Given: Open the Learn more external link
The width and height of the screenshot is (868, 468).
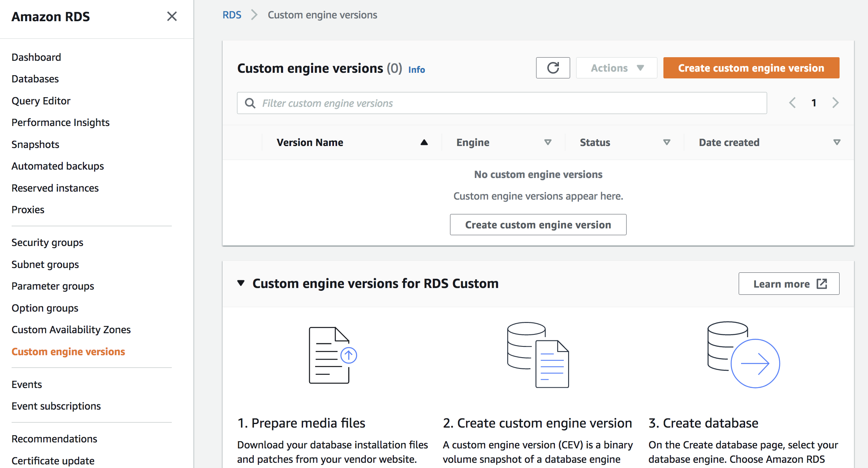Looking at the screenshot, I should (x=789, y=284).
